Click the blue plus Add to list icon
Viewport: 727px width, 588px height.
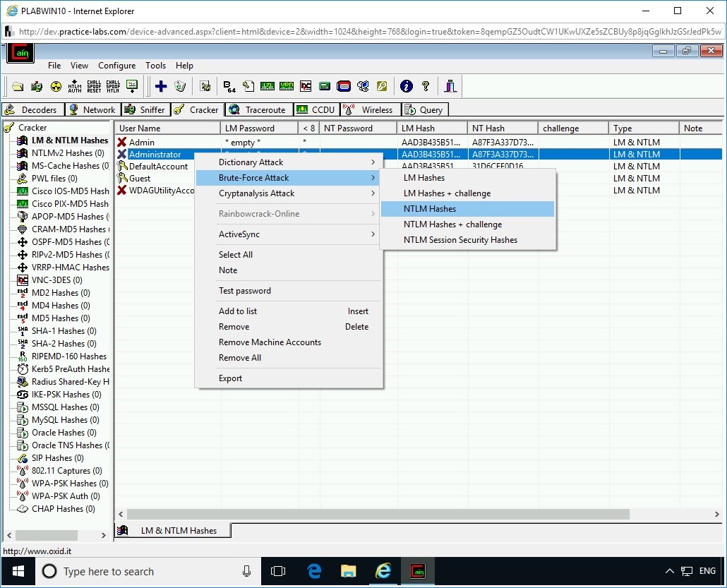pyautogui.click(x=161, y=86)
